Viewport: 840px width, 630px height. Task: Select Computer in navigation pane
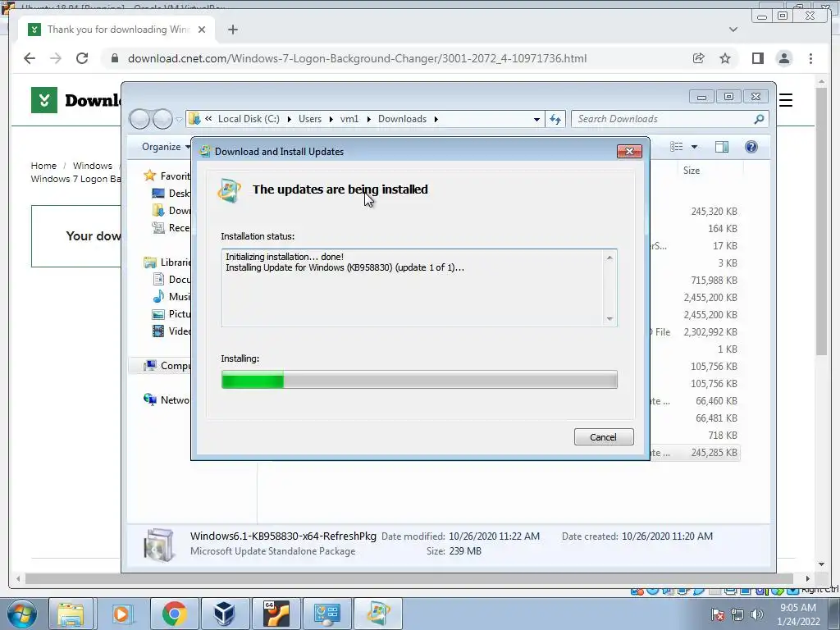point(167,365)
